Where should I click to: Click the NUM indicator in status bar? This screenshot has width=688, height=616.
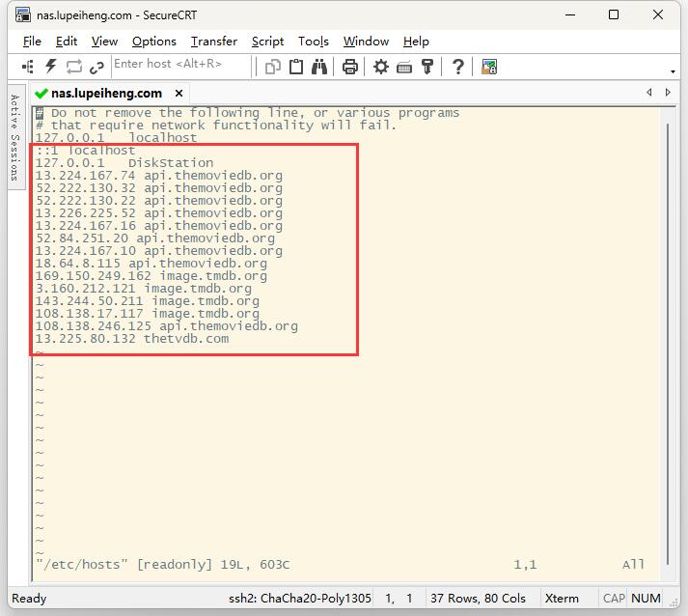646,599
